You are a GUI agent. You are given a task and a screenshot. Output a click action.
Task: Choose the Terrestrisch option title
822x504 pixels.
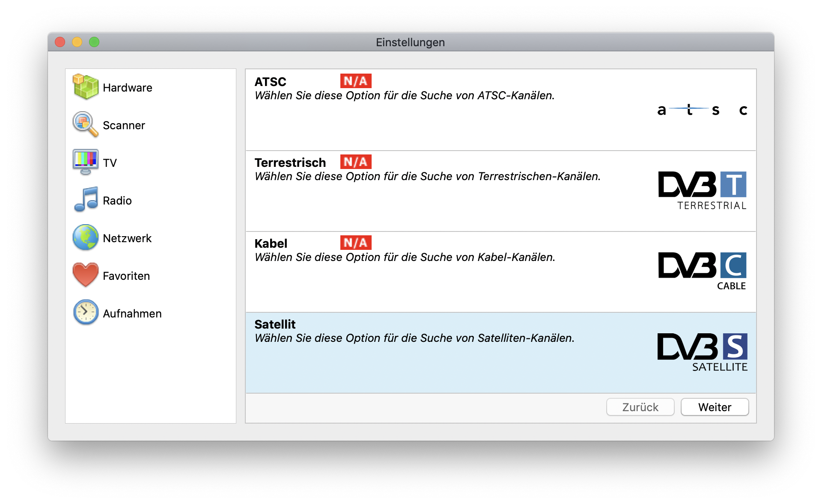pos(290,163)
